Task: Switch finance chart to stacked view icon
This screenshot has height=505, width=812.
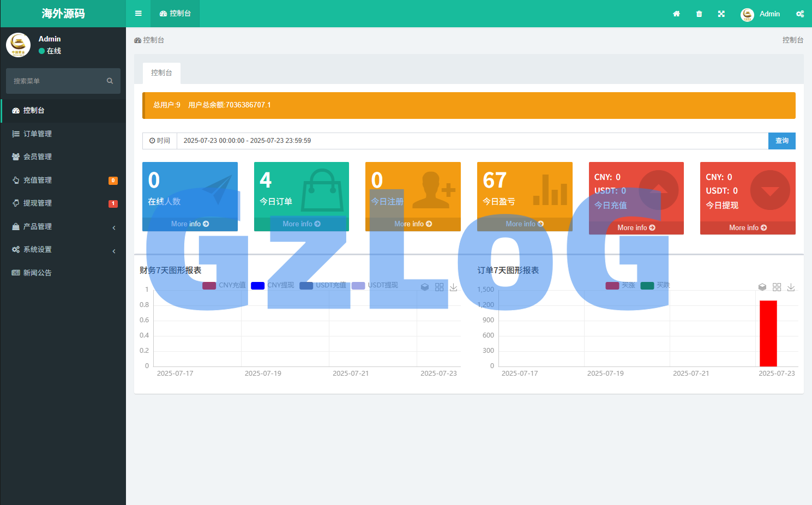Action: [425, 287]
